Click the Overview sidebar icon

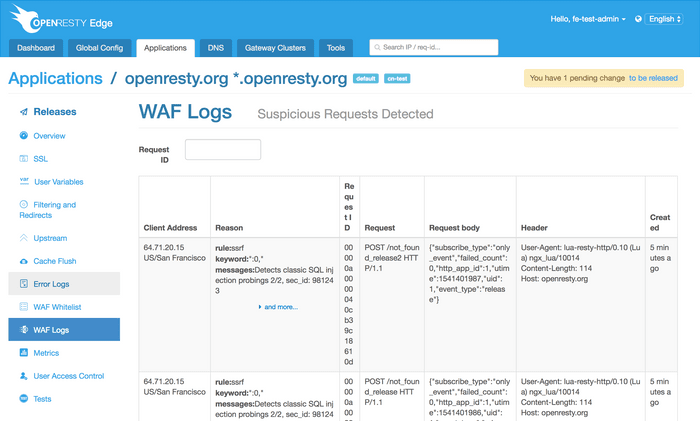point(24,135)
